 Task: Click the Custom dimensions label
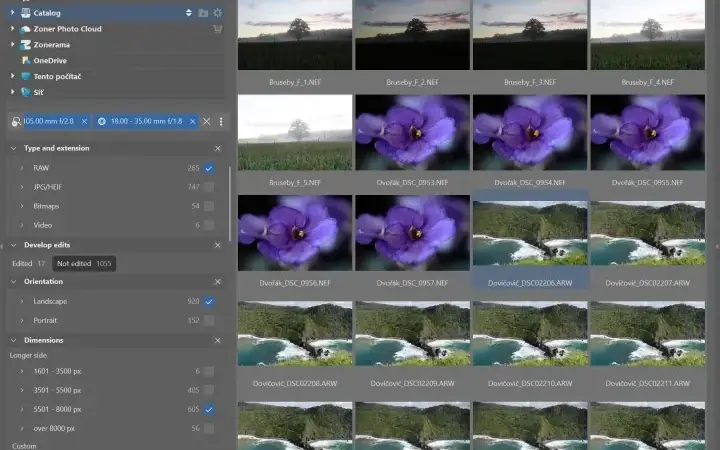[x=24, y=446]
